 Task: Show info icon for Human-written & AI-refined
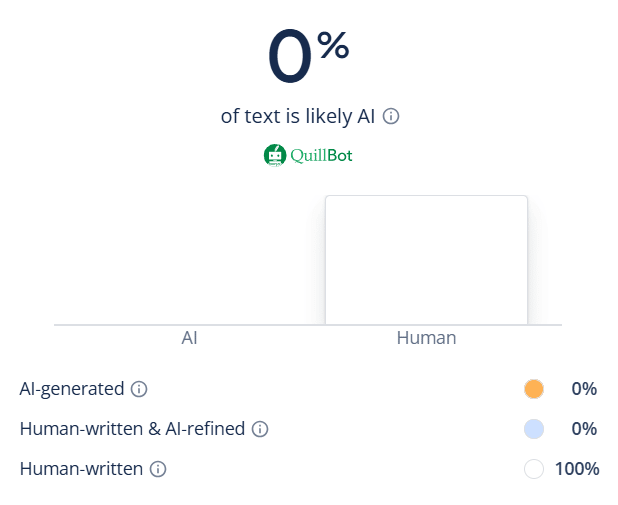pos(260,429)
